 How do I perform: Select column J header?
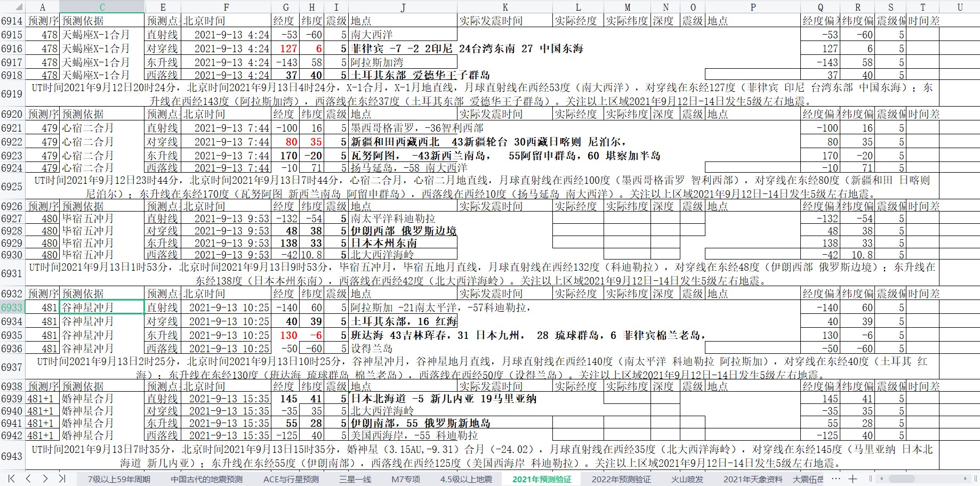pos(403,7)
